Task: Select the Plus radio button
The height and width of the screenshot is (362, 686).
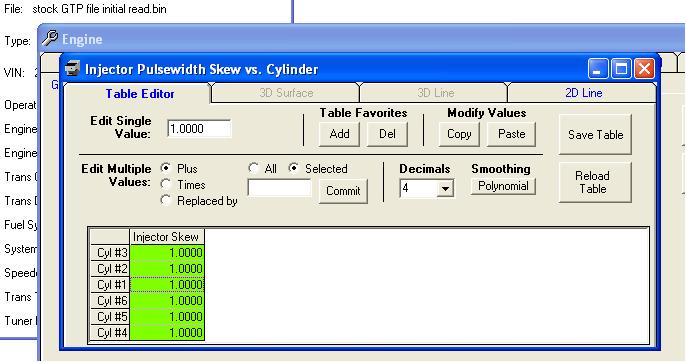Action: tap(166, 168)
